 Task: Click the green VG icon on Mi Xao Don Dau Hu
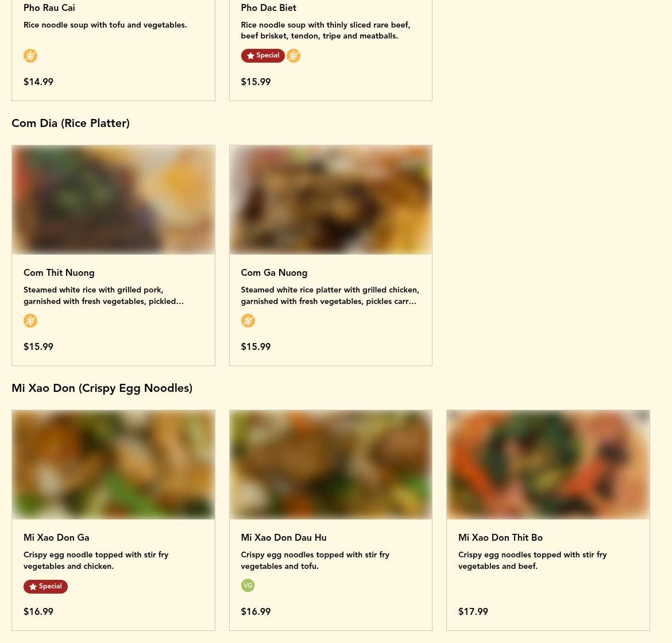(248, 586)
